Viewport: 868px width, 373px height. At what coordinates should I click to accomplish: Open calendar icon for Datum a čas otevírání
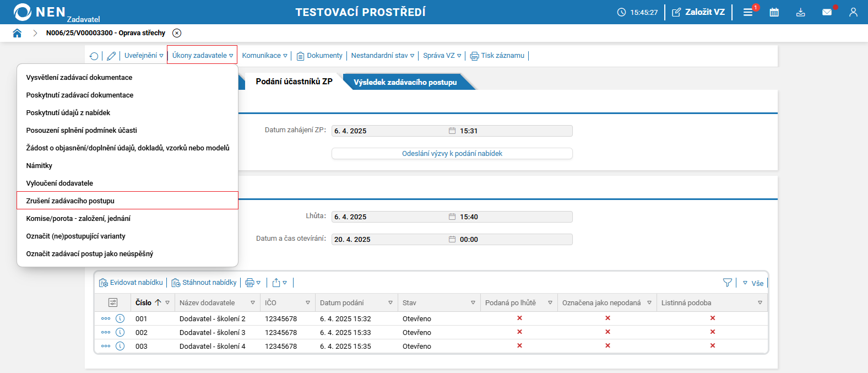click(452, 240)
